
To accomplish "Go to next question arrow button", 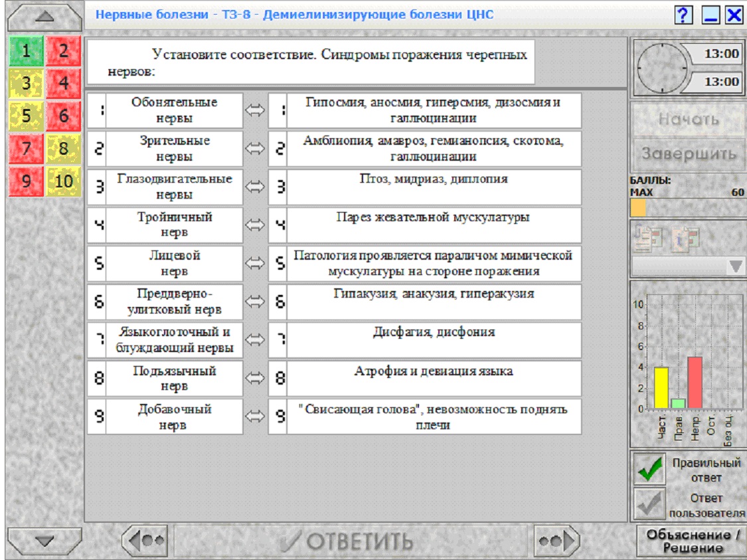I will tap(556, 541).
